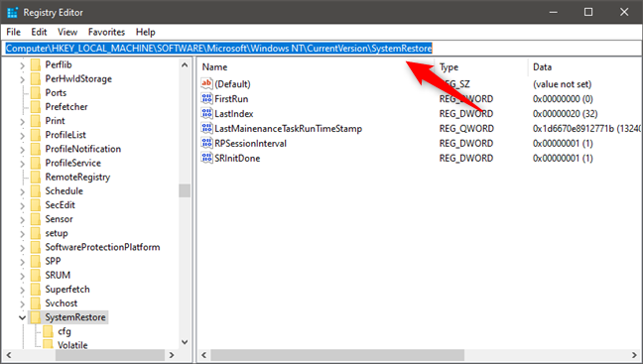Expand the Schedule key
The width and height of the screenshot is (643, 364).
click(23, 191)
